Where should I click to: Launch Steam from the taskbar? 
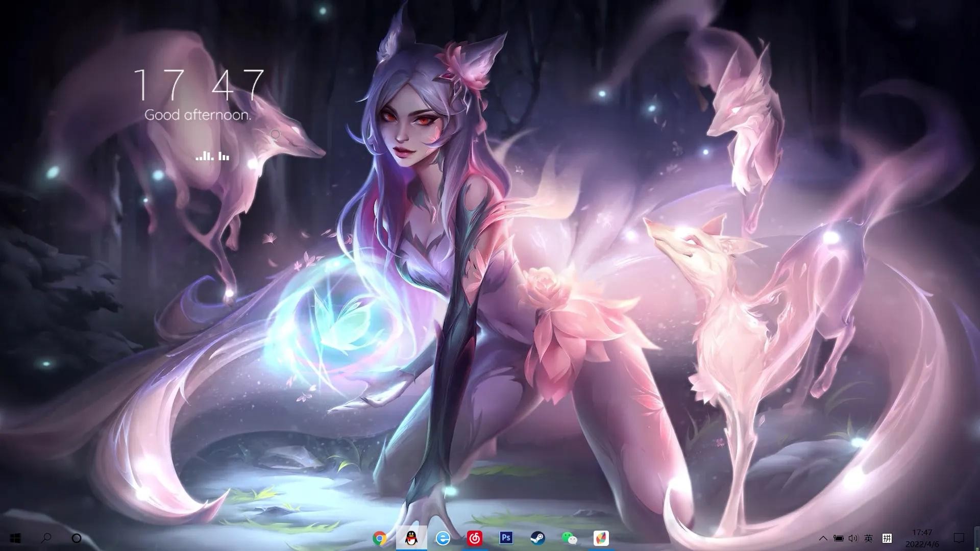pos(537,538)
